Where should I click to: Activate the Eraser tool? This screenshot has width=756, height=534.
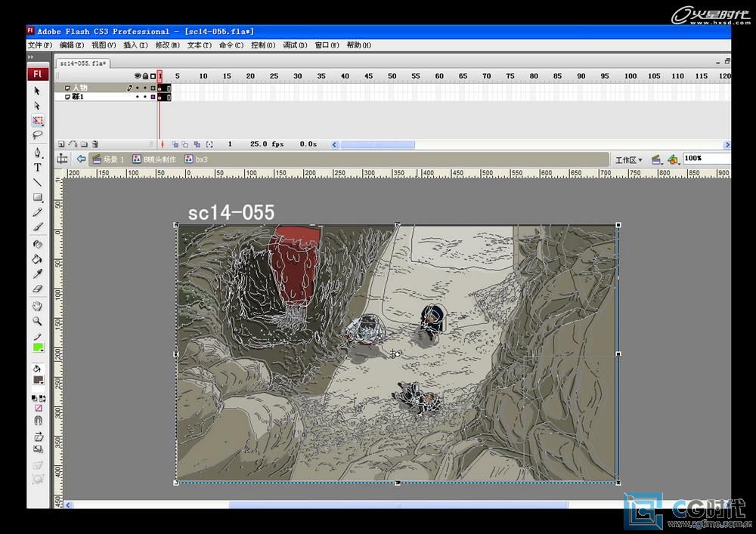(37, 289)
